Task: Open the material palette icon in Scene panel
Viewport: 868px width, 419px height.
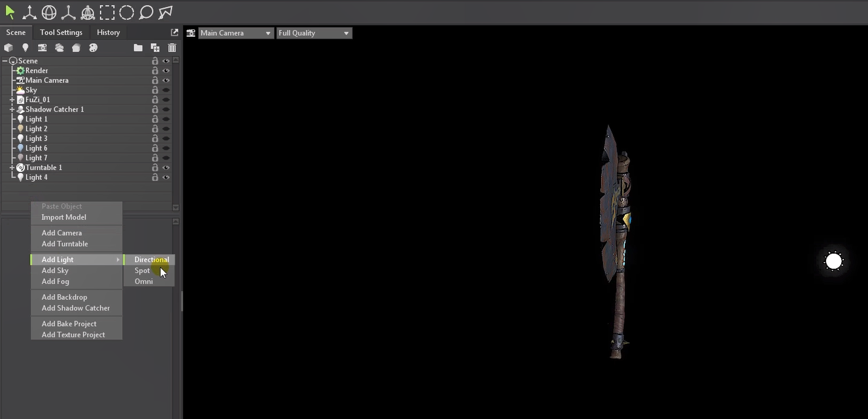Action: [x=93, y=47]
